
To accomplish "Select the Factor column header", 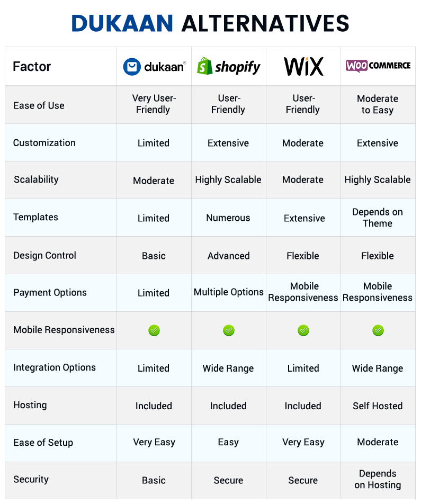I will [32, 67].
